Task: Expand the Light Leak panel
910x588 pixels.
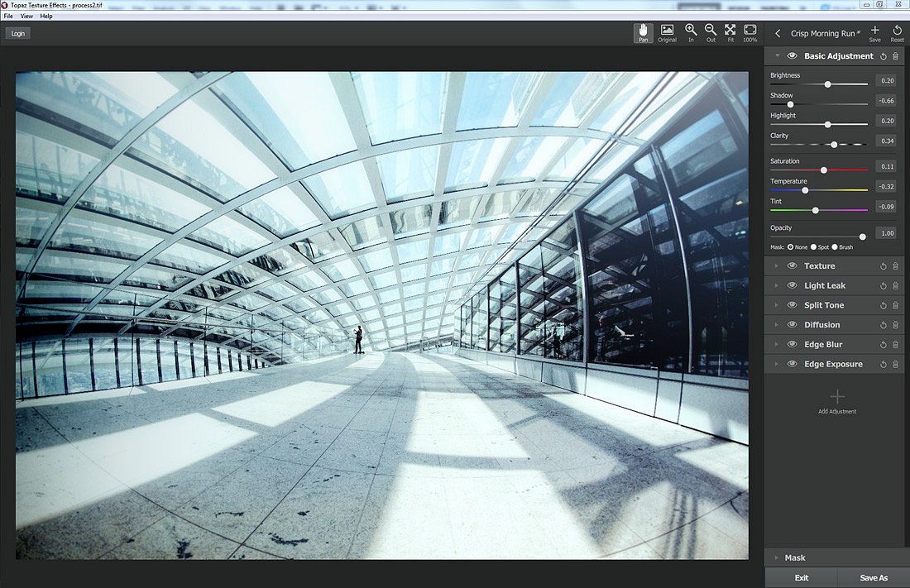Action: 777,285
